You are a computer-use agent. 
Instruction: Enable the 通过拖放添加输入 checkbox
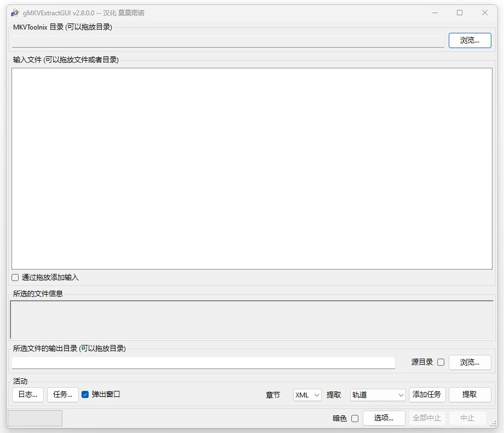(x=15, y=277)
